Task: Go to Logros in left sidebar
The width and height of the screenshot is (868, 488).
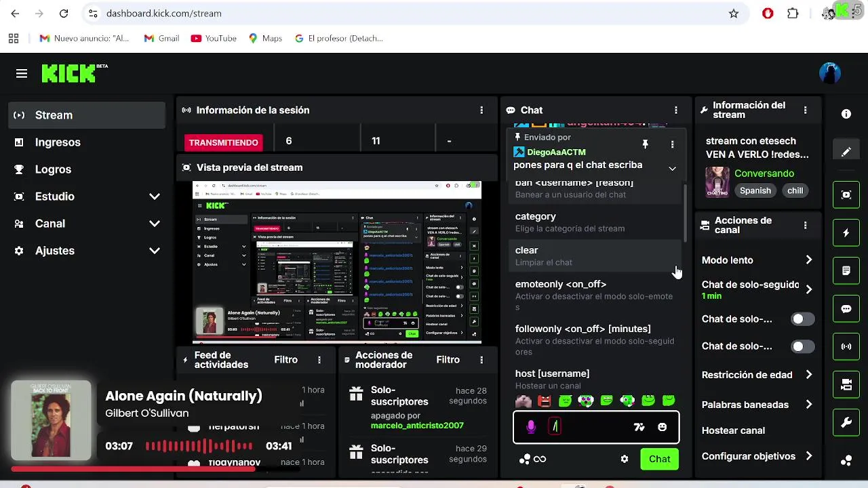Action: [87, 169]
